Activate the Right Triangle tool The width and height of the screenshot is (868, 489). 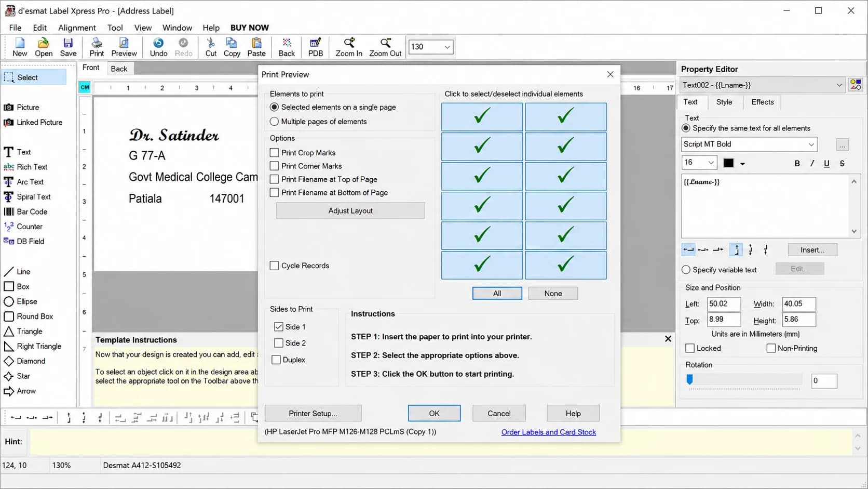coord(33,346)
